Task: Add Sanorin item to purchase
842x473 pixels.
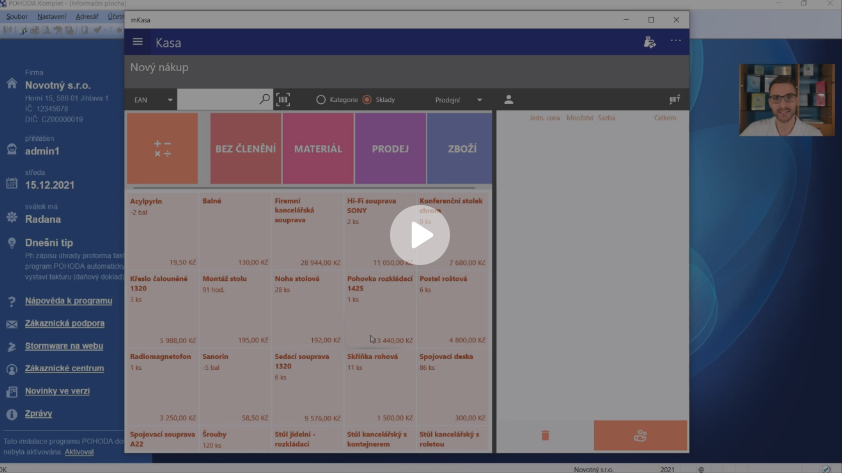Action: point(235,387)
